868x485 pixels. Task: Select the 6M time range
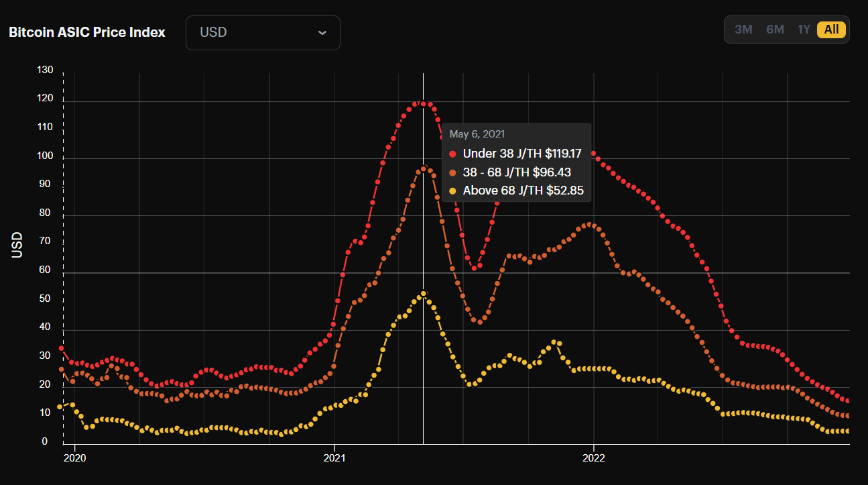pyautogui.click(x=775, y=30)
